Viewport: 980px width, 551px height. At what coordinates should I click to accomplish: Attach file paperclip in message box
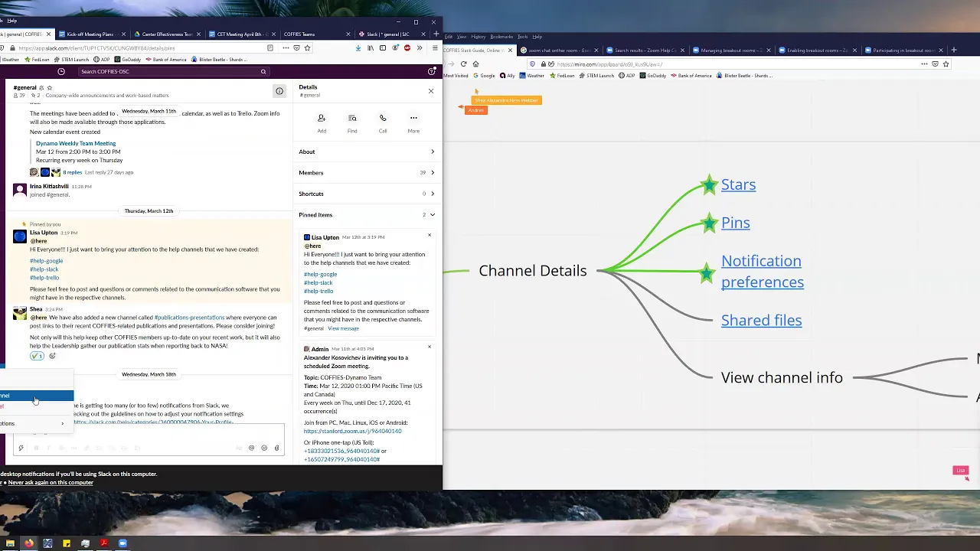(x=276, y=448)
